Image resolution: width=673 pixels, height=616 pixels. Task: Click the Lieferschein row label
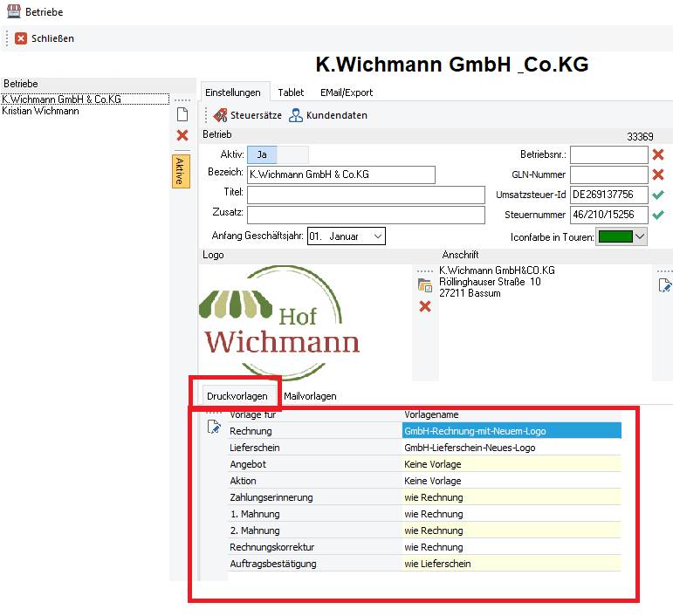coord(255,448)
